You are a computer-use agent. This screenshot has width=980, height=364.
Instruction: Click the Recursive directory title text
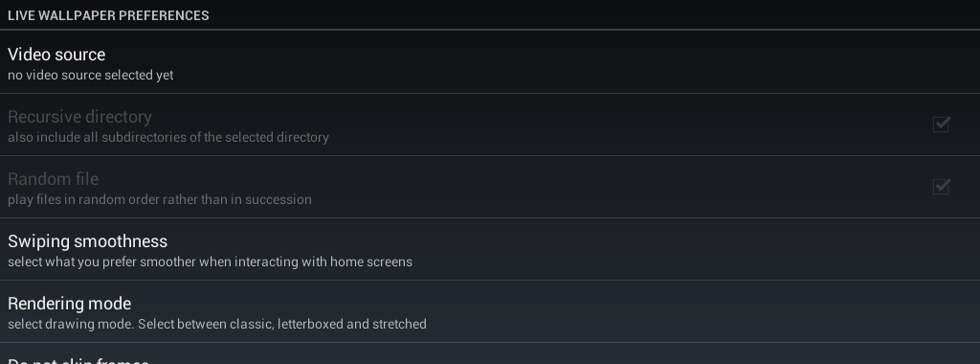(x=79, y=117)
